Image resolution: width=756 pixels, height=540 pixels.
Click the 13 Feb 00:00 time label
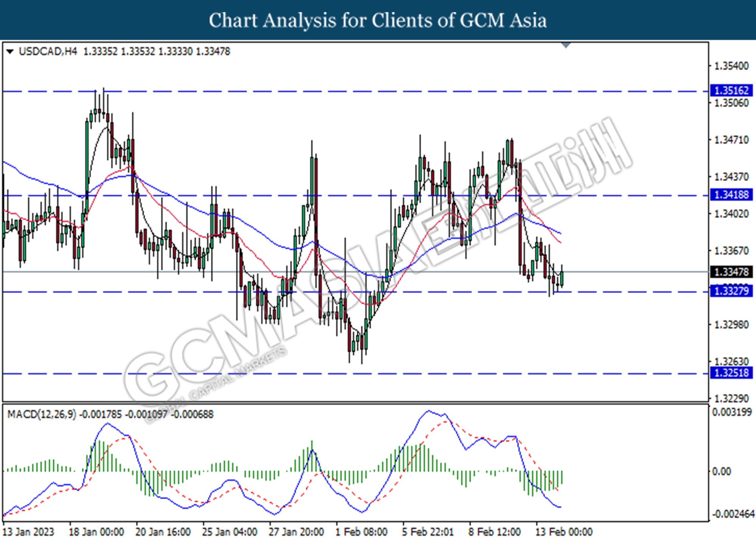pos(564,532)
